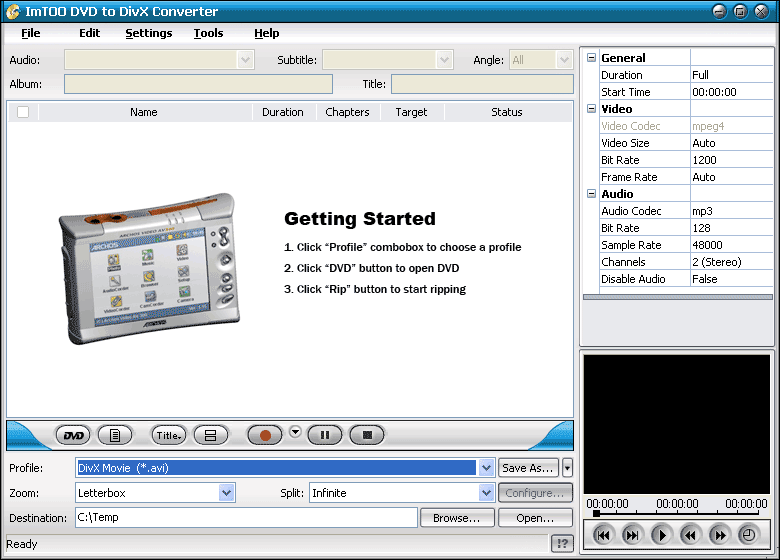Collapse the Video property group
The height and width of the screenshot is (560, 780).
591,108
